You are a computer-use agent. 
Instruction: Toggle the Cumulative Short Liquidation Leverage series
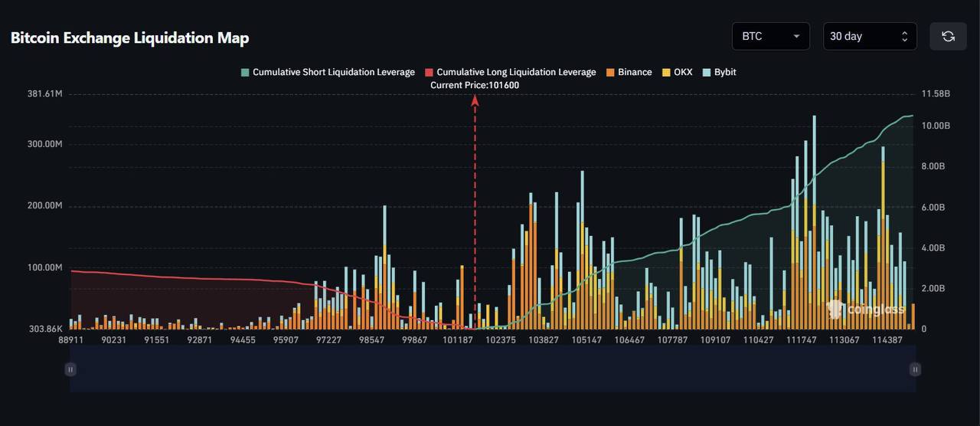point(334,72)
